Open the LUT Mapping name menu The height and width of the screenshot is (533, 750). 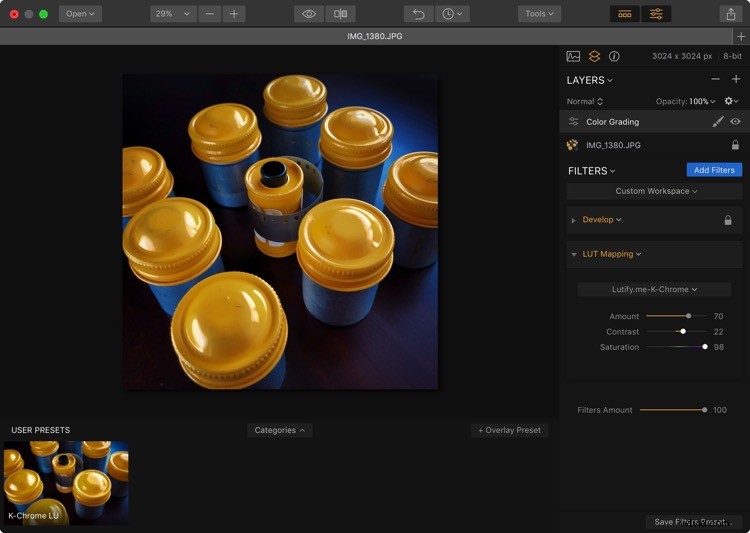(x=611, y=254)
